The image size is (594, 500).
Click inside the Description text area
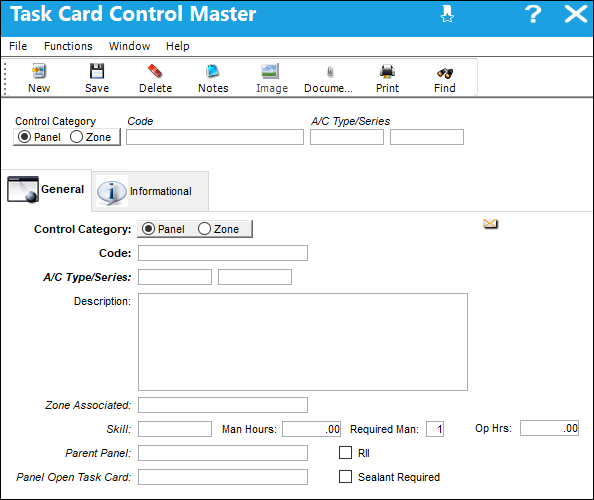[x=303, y=342]
